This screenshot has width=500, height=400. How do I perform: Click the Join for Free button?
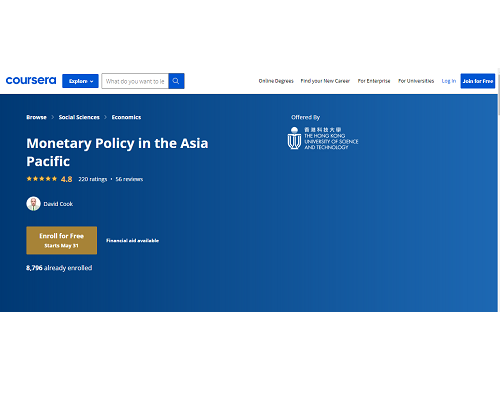478,81
